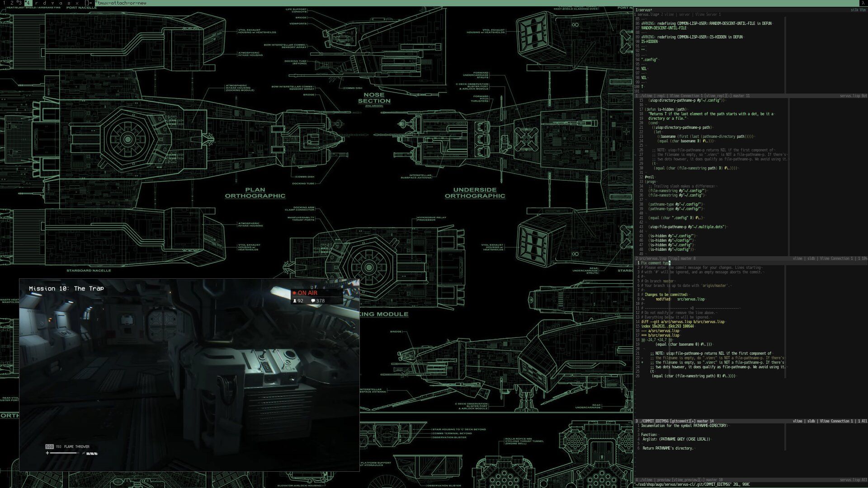Click the 'index 18e2631..d9dc293' line
Screen dimensions: 868x488
(x=667, y=326)
